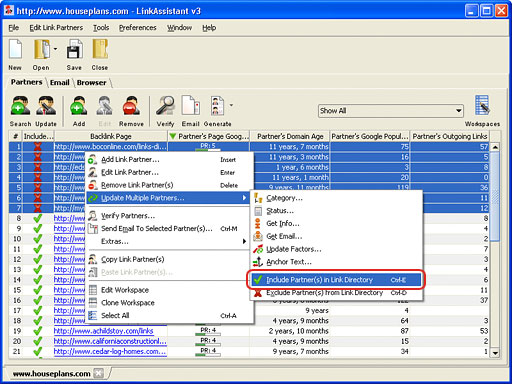This screenshot has width=512, height=384.
Task: Close the www.houseplans.com project tab
Action: [98, 373]
